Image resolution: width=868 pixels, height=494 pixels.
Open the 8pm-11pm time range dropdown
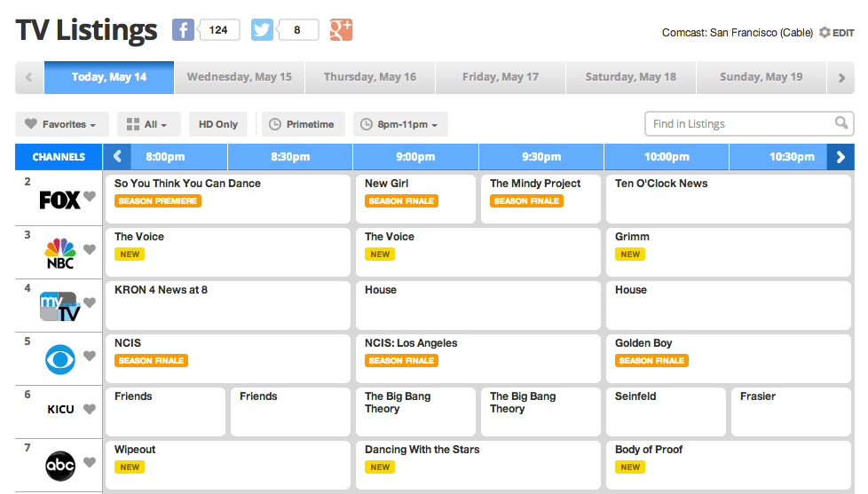coord(401,124)
